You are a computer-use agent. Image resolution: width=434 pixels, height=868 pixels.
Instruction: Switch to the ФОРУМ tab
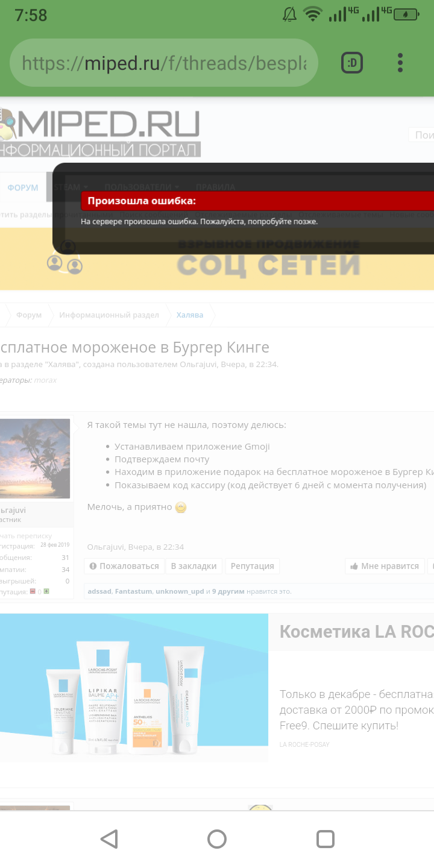click(x=23, y=187)
